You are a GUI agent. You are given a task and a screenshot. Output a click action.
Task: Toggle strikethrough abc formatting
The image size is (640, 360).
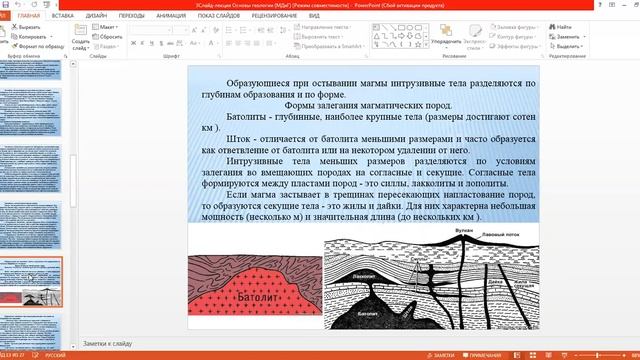coord(170,43)
